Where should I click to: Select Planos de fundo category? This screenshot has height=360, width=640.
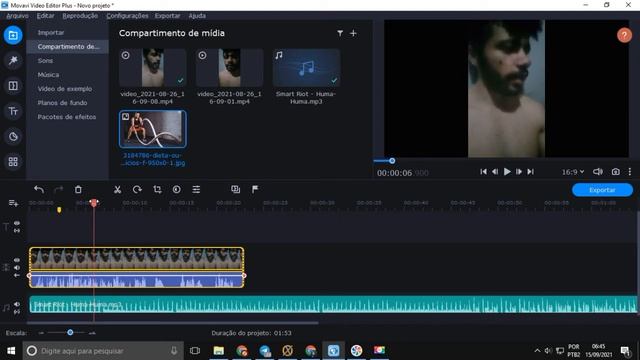click(x=68, y=103)
